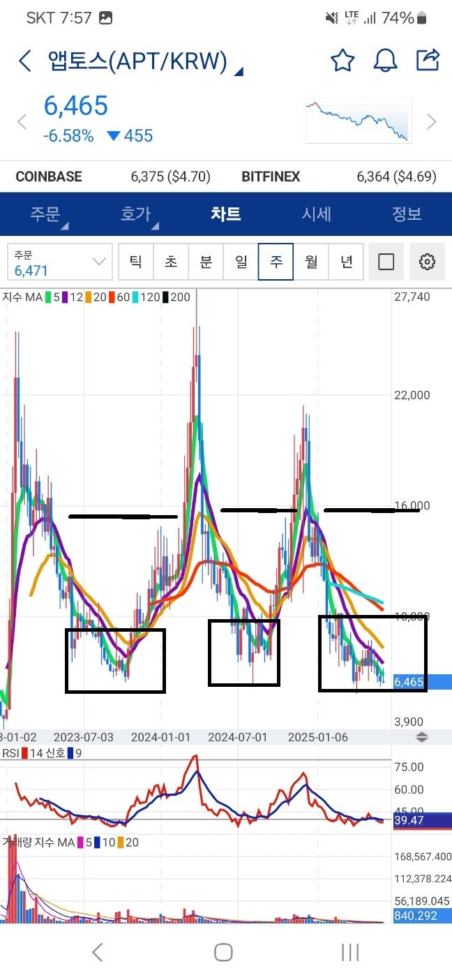Go to next coin with right arrow
The width and height of the screenshot is (452, 980).
pos(432,122)
